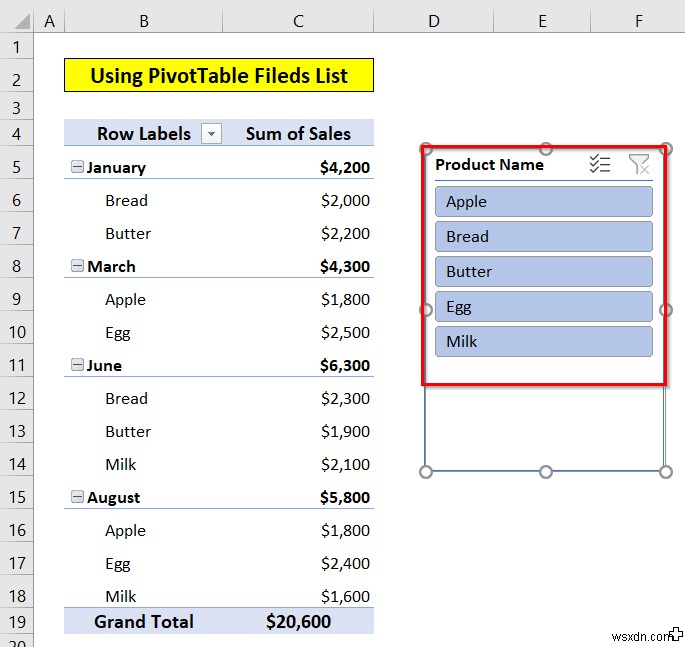The height and width of the screenshot is (647, 685).
Task: Select column D header
Action: 434,21
